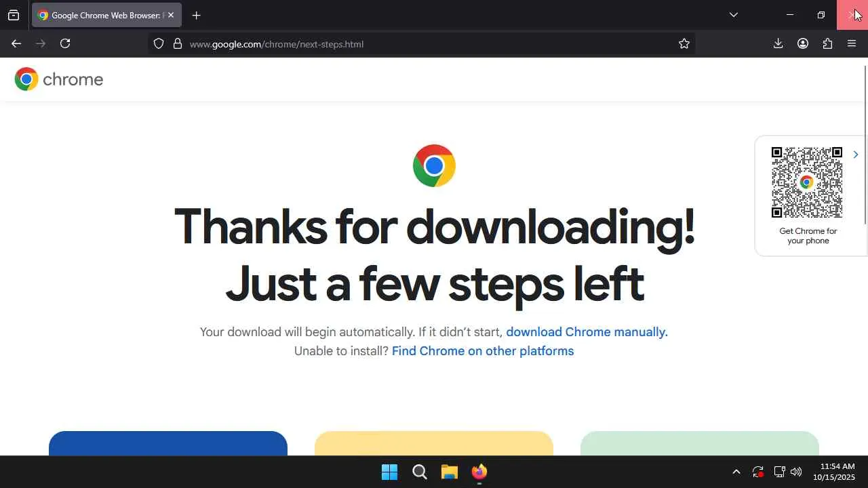868x488 pixels.
Task: Open the Firefox application hamburger menu
Action: tap(852, 43)
